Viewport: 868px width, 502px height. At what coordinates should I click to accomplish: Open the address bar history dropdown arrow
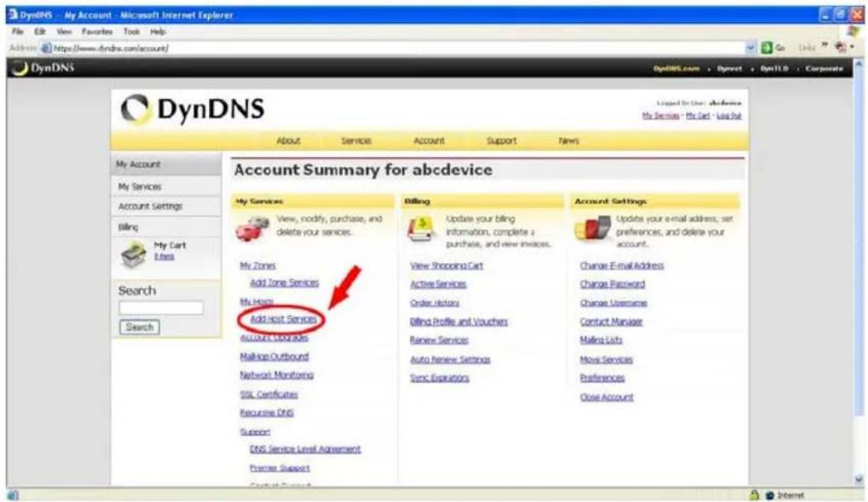coord(751,48)
